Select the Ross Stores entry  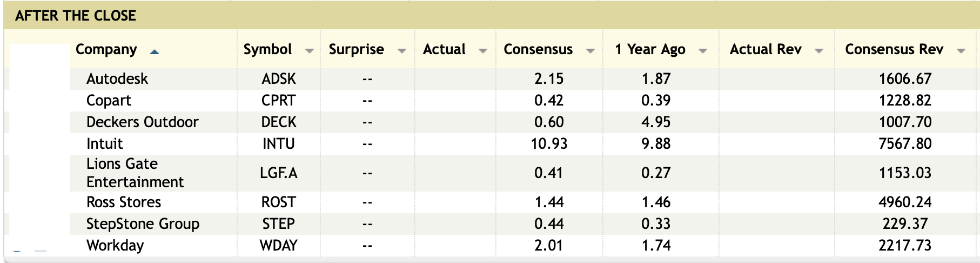tap(124, 202)
